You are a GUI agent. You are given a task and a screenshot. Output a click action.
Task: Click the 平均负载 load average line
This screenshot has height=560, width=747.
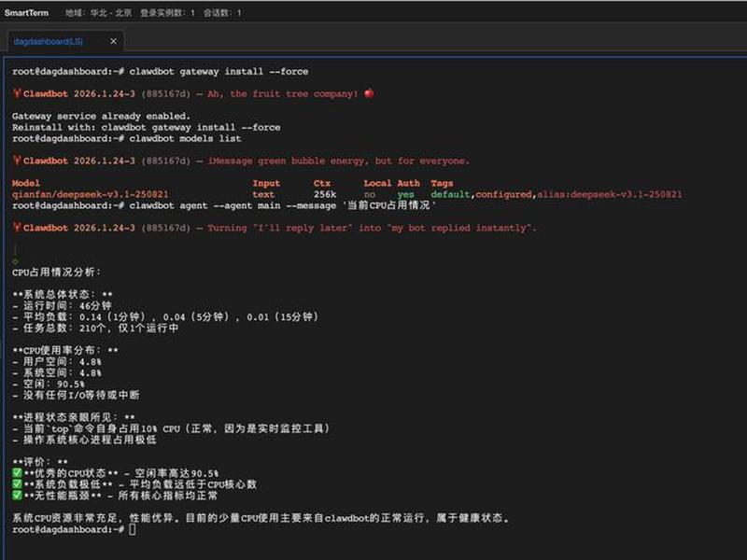point(165,317)
